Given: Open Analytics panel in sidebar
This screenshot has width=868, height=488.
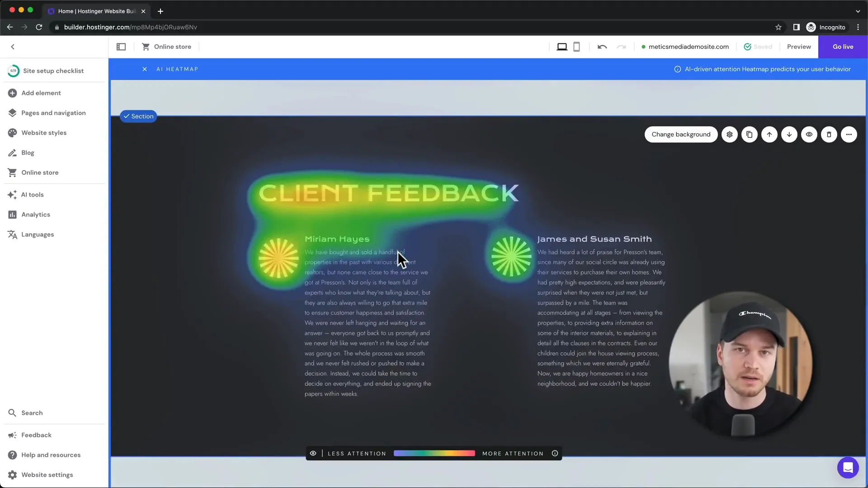Looking at the screenshot, I should [36, 214].
